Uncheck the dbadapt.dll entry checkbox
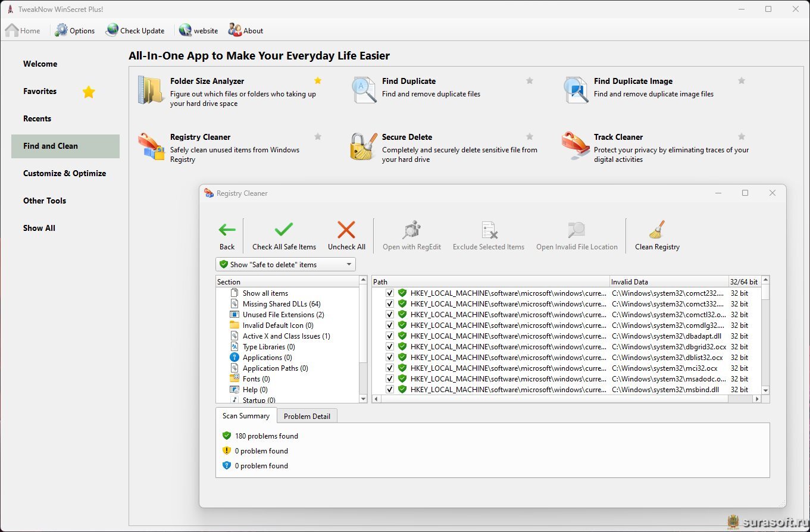This screenshot has width=810, height=532. [x=389, y=336]
